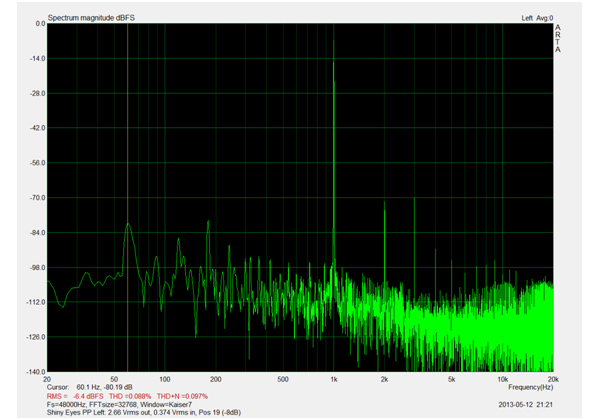This screenshot has height=420, width=600.
Task: Click the Frequency(Hz) axis label
Action: pos(530,386)
